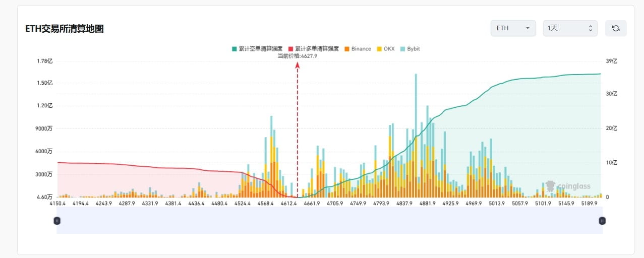Screen dimensions: 644x258
Task: Click left y-axis label 1.78亿
Action: pyautogui.click(x=44, y=61)
